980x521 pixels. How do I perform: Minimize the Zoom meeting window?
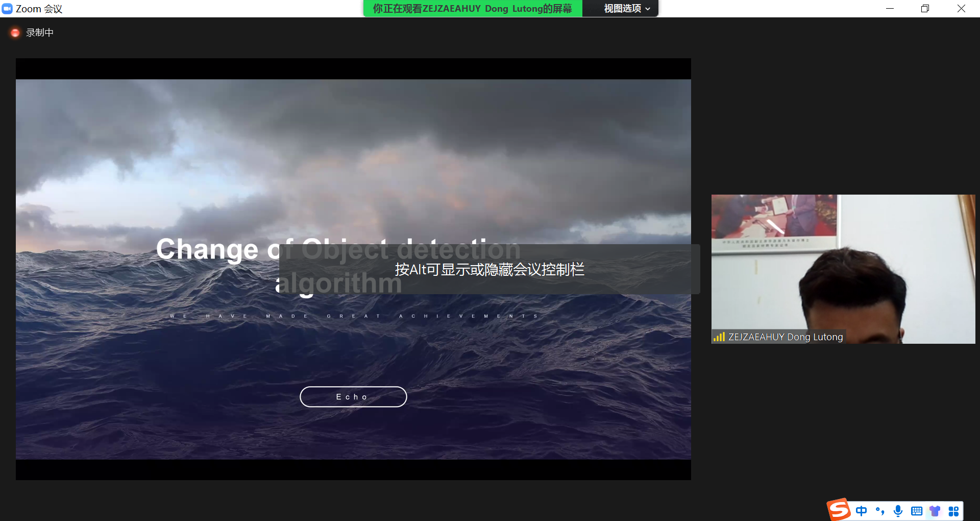click(890, 9)
